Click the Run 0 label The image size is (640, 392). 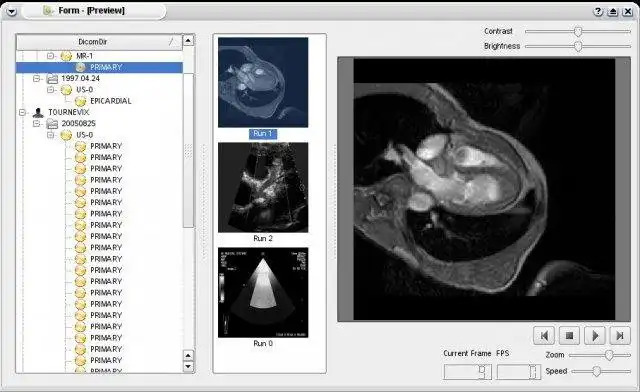tap(262, 343)
